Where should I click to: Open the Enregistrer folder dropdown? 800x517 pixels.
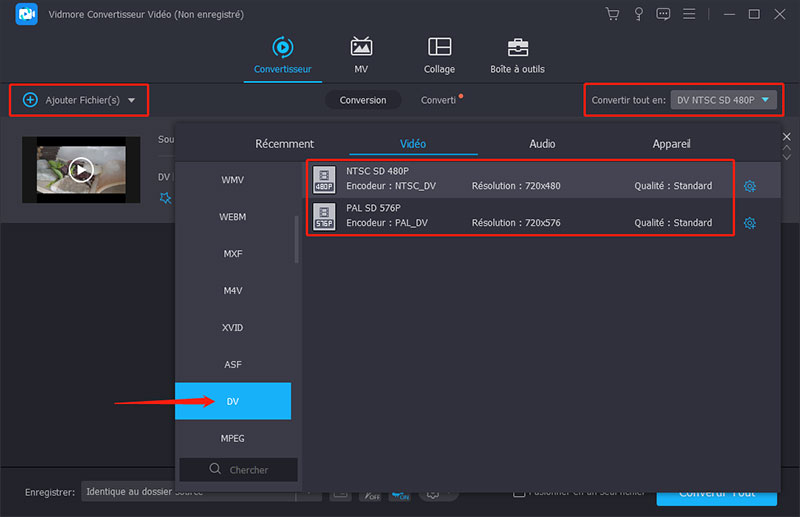pyautogui.click(x=190, y=492)
